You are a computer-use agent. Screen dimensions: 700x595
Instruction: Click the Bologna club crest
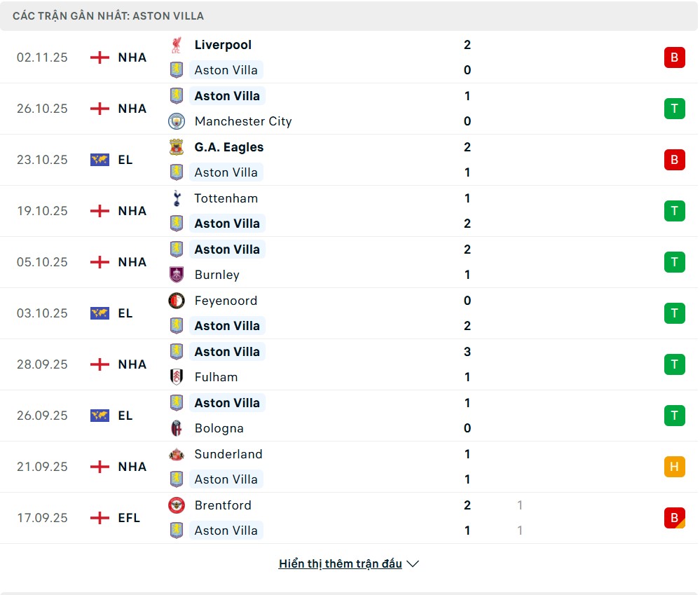click(x=176, y=428)
